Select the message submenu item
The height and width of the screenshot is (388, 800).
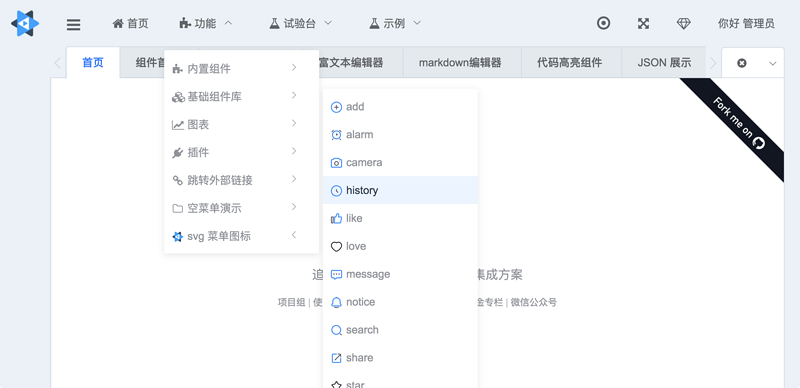pos(400,274)
